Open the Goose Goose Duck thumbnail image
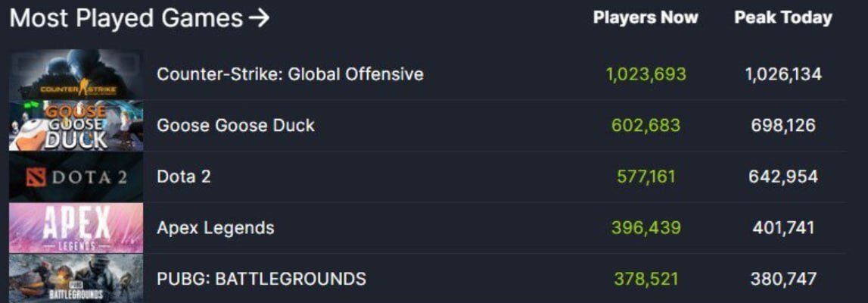Viewport: 868px width, 303px height. (76, 126)
